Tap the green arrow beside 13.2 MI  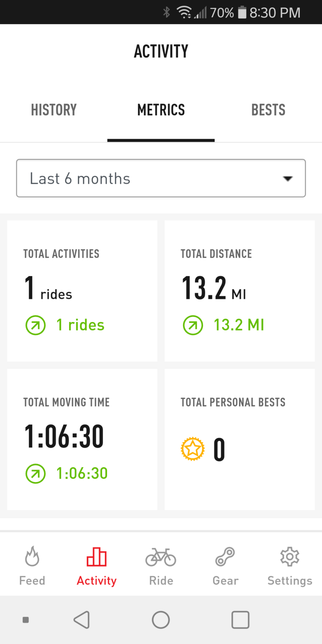(193, 325)
